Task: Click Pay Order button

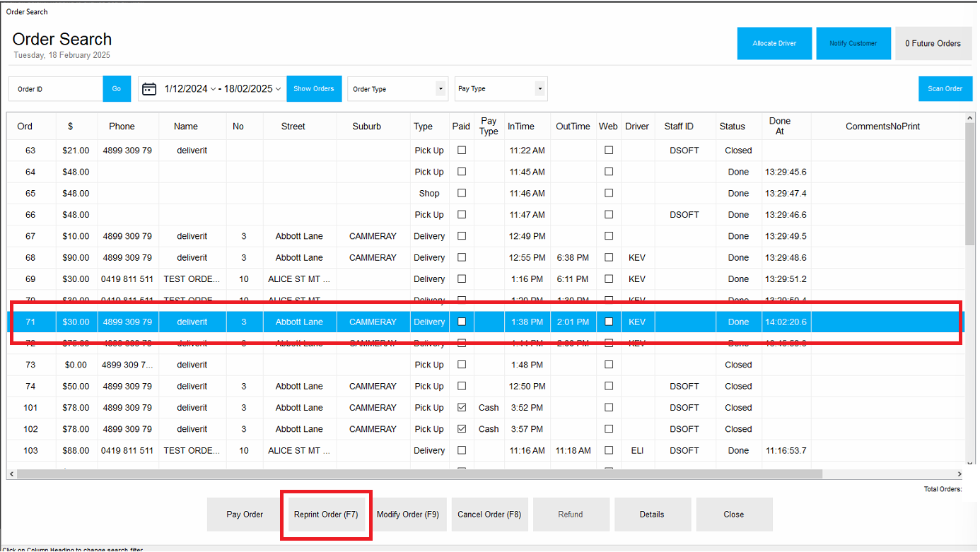Action: (x=245, y=515)
